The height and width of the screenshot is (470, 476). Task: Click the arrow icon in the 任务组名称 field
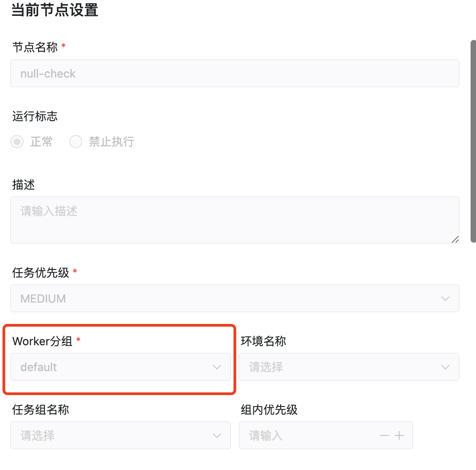[217, 435]
